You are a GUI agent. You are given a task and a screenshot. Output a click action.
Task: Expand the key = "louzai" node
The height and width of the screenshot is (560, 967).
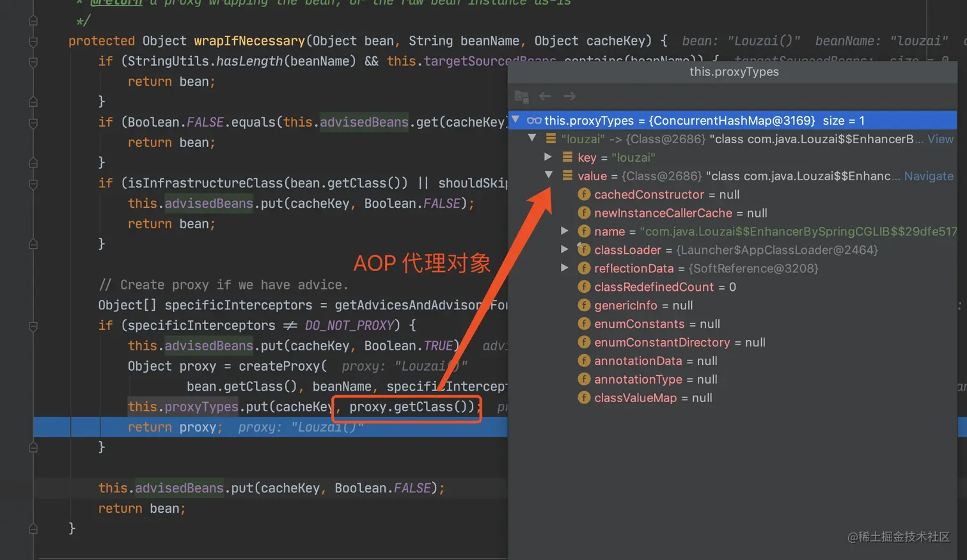pyautogui.click(x=548, y=157)
